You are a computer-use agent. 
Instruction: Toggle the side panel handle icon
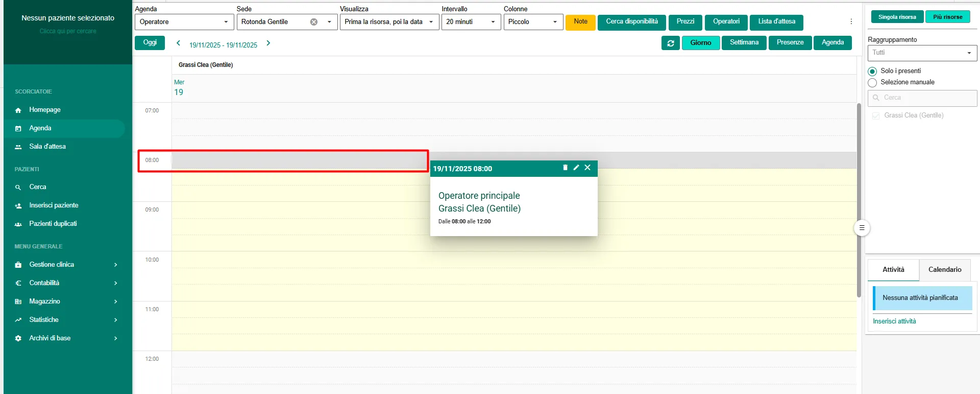coord(862,228)
